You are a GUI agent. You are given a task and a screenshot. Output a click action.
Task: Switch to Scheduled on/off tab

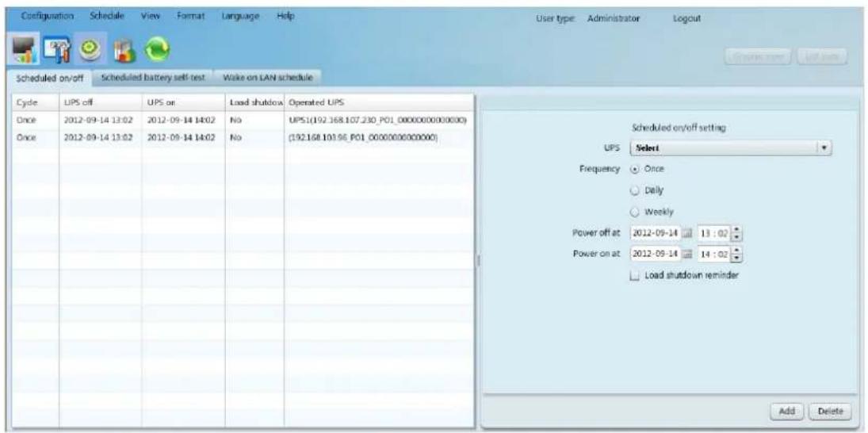(51, 78)
